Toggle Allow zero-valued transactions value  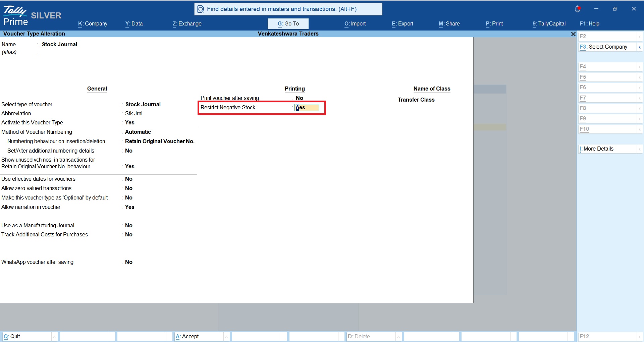[x=129, y=188]
